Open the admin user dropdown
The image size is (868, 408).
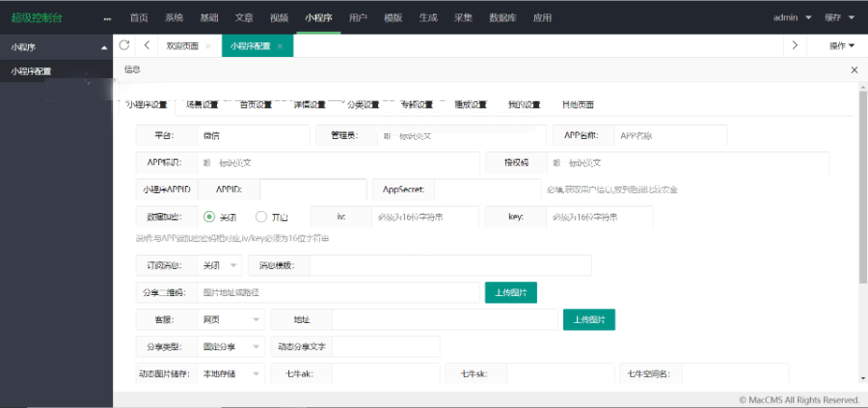pos(792,17)
